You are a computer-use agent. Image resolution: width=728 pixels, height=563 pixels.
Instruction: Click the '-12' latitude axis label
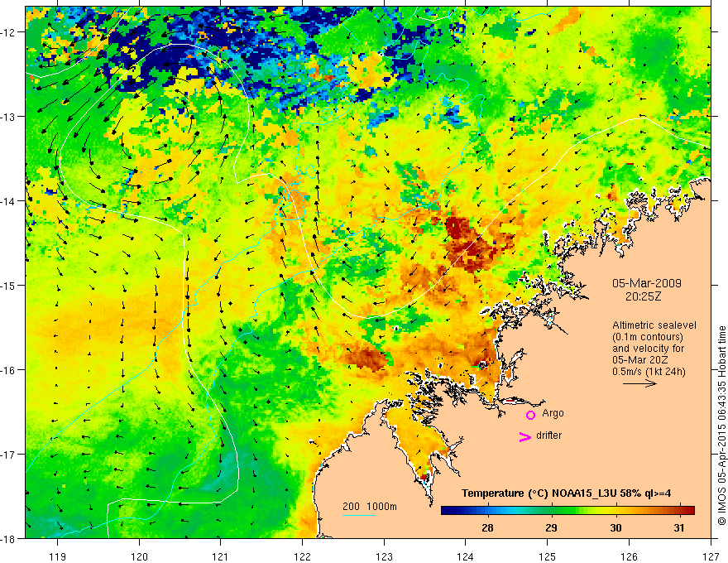pyautogui.click(x=9, y=32)
